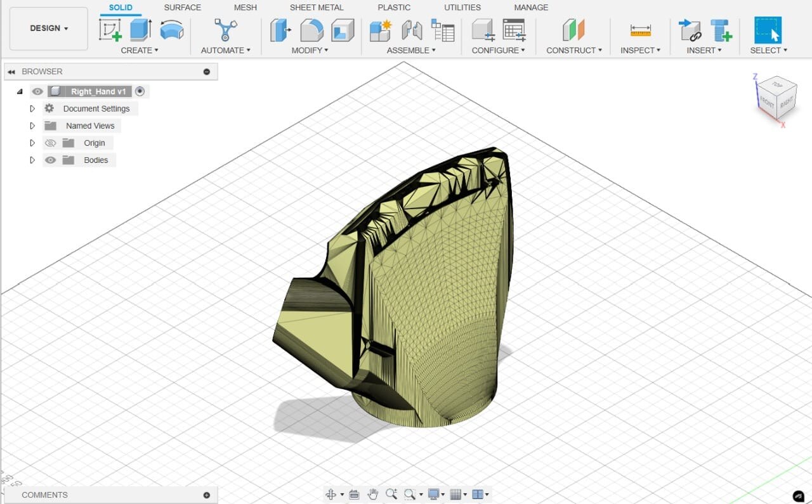This screenshot has width=812, height=504.
Task: Click the Orbit navigation icon
Action: point(331,494)
